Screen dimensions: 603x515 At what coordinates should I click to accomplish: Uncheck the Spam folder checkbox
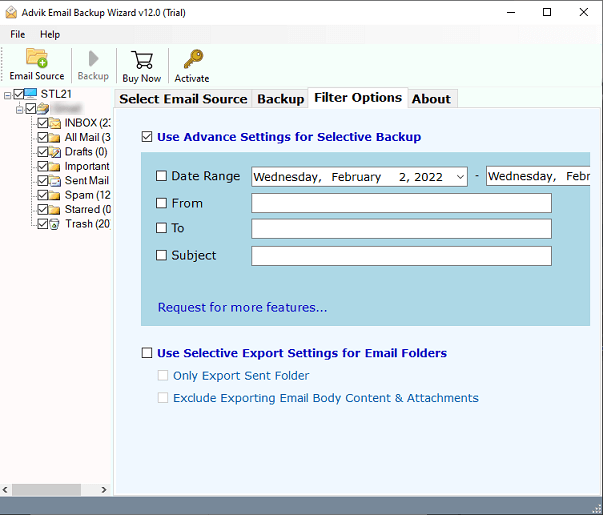coord(43,195)
